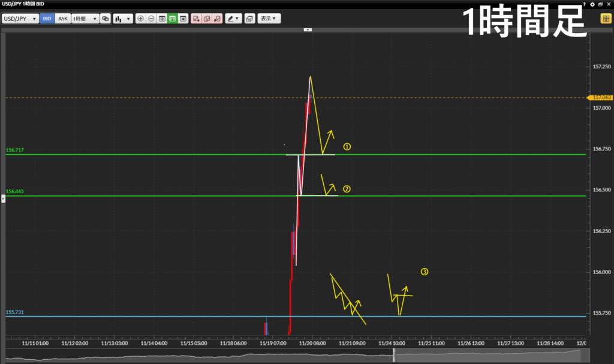Click the 157.063 current price label
614x364 pixels.
[x=600, y=97]
